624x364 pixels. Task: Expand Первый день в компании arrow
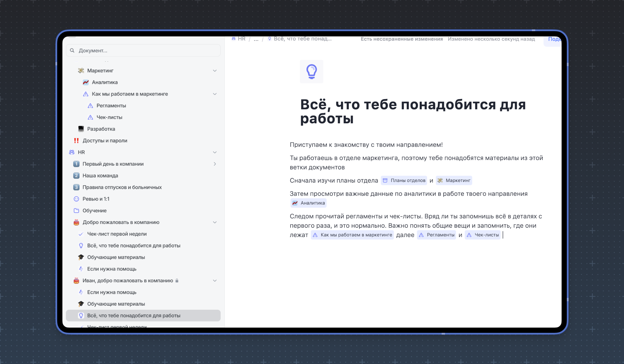[215, 164]
